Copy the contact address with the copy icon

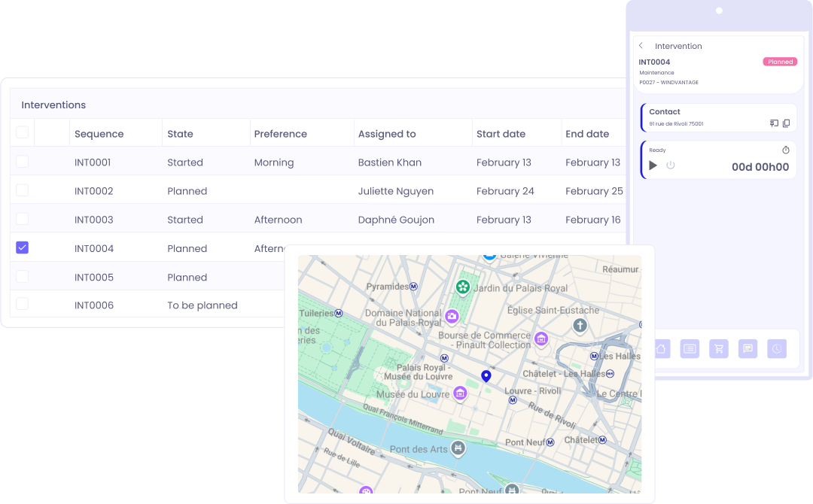(x=786, y=123)
